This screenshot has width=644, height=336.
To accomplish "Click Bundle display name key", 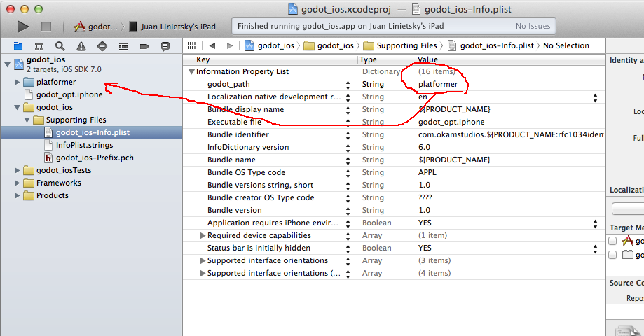I will pyautogui.click(x=245, y=109).
